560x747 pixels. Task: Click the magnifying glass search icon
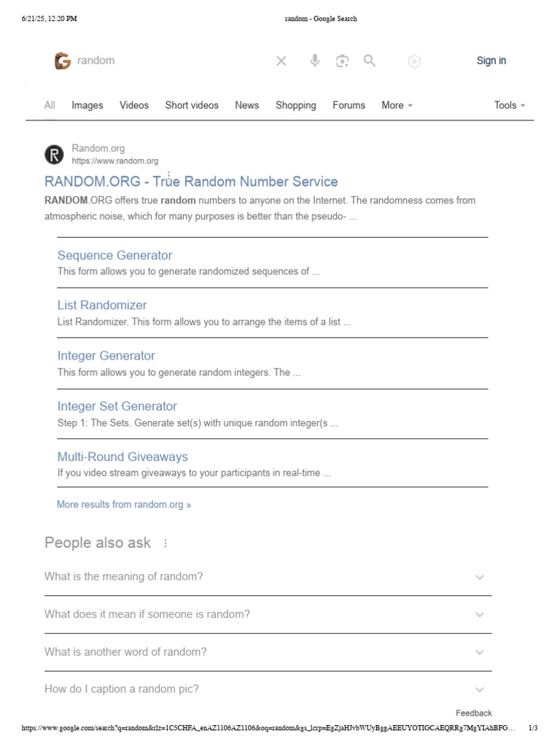click(370, 61)
